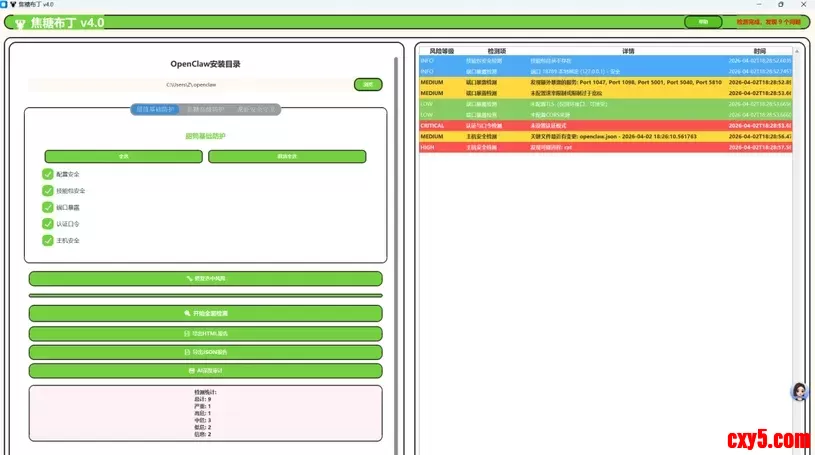815x455 pixels.
Task: Click the OpenClaw install path field
Action: pos(190,85)
